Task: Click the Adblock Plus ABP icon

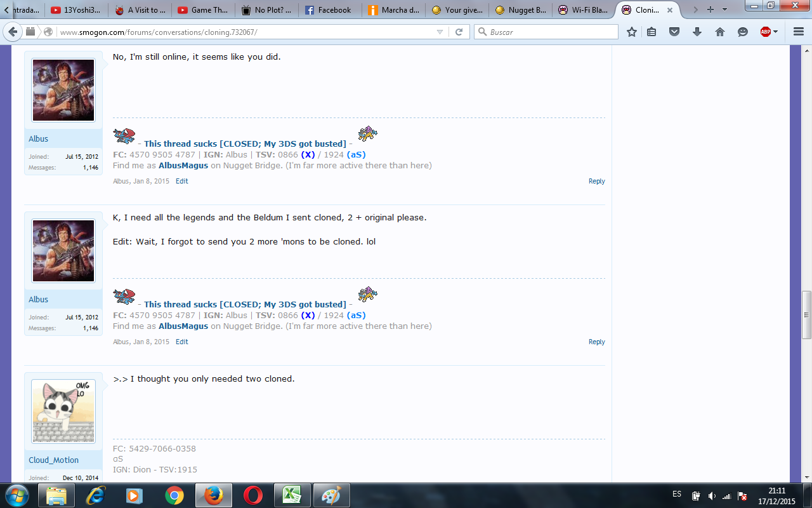Action: tap(765, 32)
